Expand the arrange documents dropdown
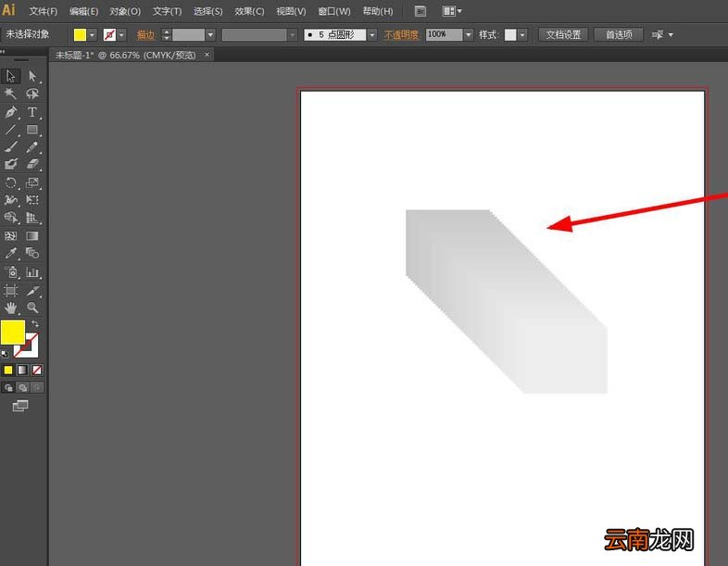This screenshot has height=566, width=728. point(459,11)
